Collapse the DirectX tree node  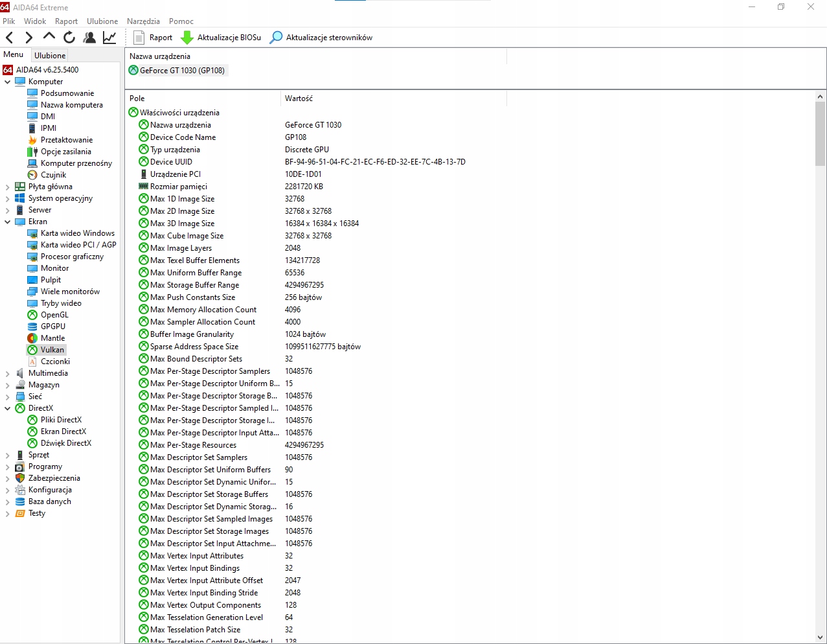(7, 408)
